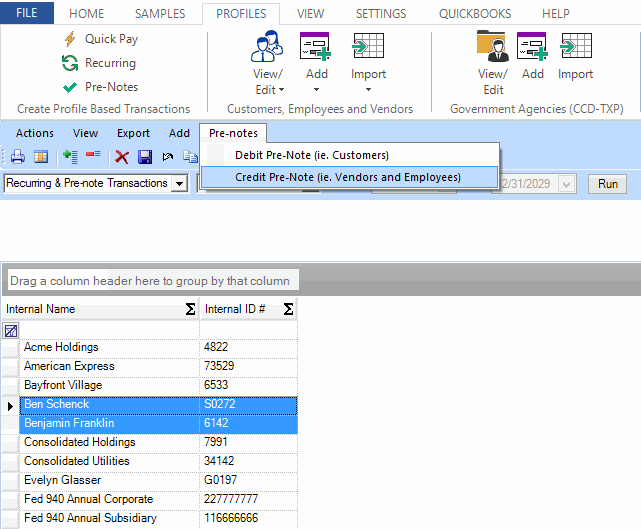Click the print icon in toolbar

pos(17,157)
